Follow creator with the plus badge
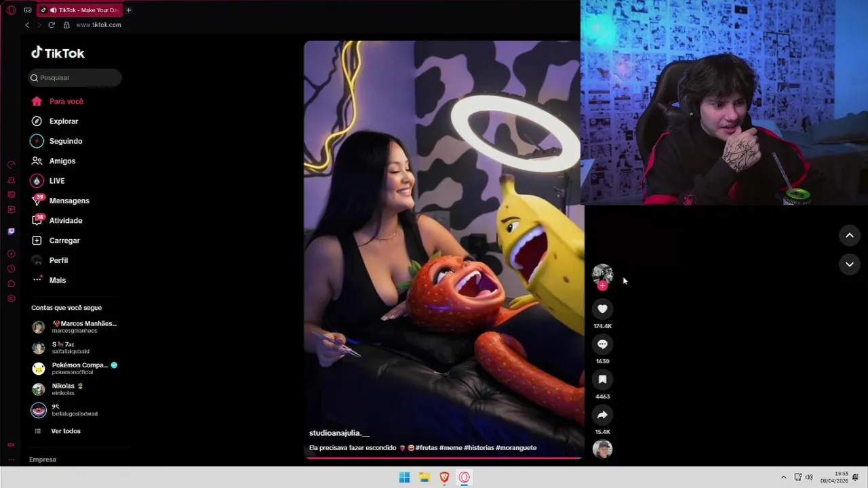 pyautogui.click(x=602, y=286)
